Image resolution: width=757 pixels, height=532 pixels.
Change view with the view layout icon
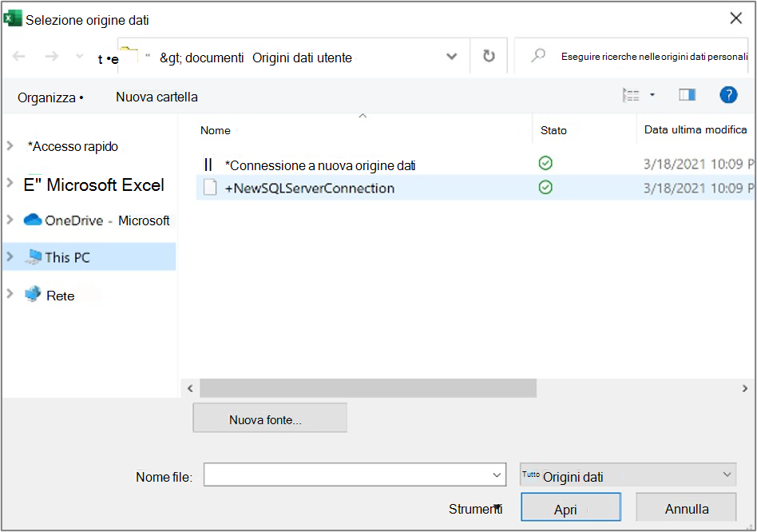631,95
